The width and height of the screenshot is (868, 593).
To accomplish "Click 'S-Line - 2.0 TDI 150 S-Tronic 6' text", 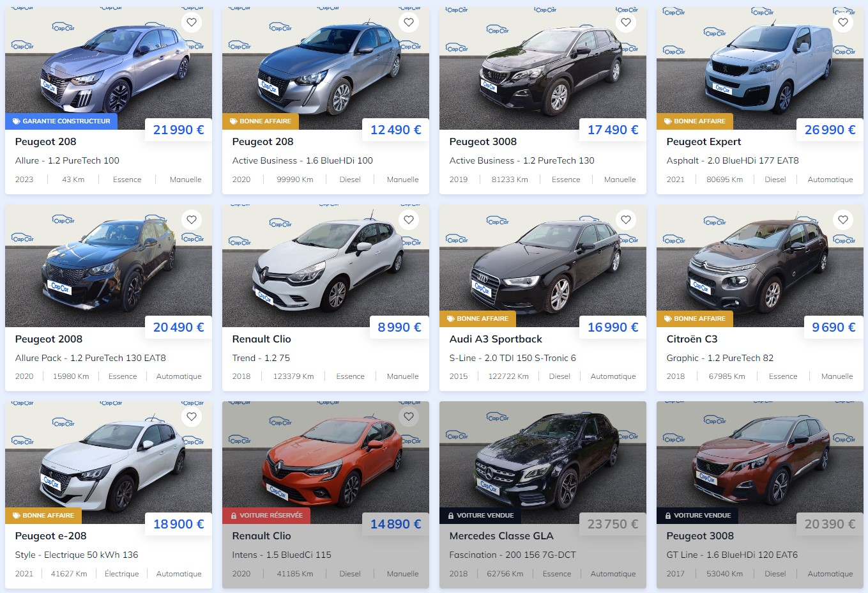I will (x=513, y=358).
